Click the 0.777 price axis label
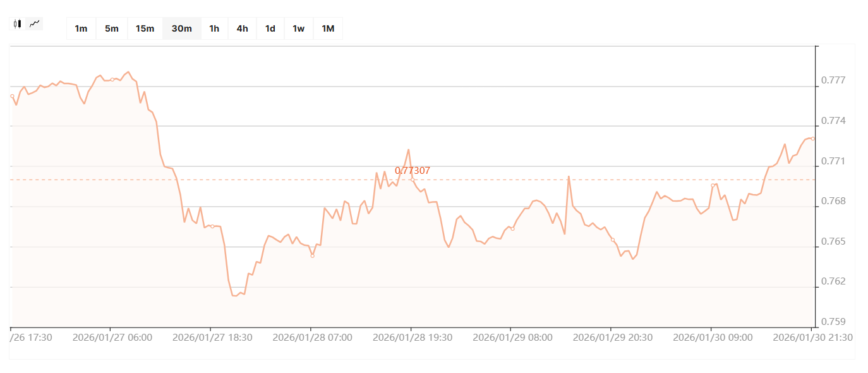 [833, 81]
